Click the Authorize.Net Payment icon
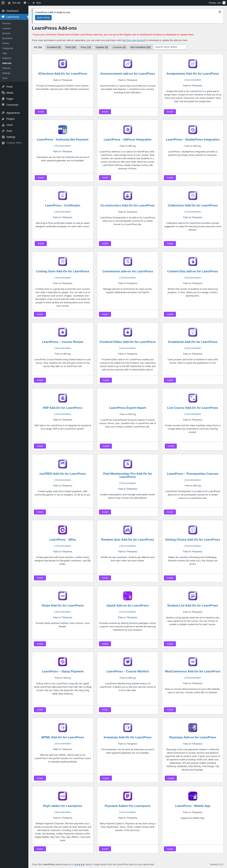The height and width of the screenshot is (868, 227). tap(63, 129)
